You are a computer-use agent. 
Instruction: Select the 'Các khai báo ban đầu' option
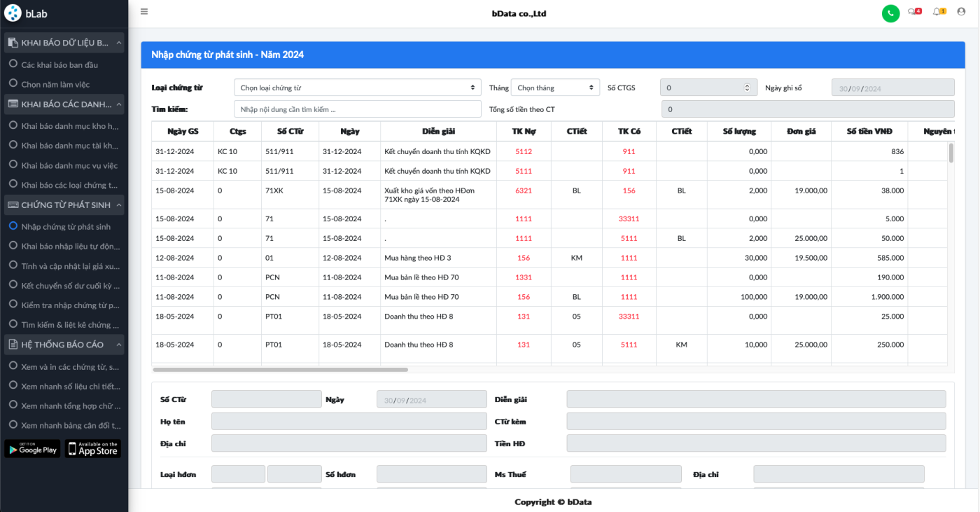59,65
